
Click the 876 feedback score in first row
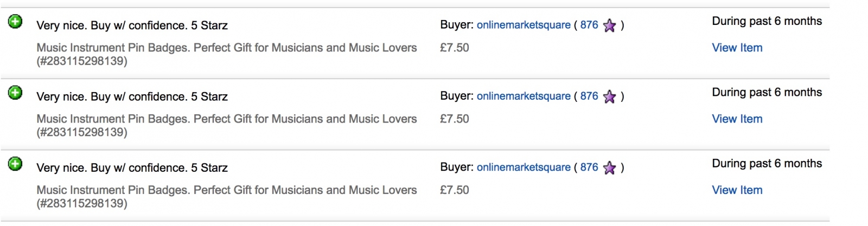(589, 25)
